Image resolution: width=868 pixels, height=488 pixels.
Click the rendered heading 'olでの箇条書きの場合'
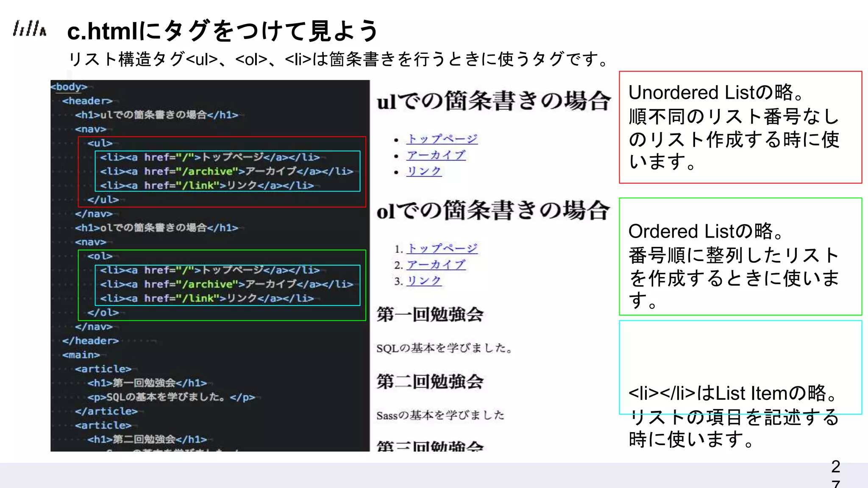click(493, 211)
